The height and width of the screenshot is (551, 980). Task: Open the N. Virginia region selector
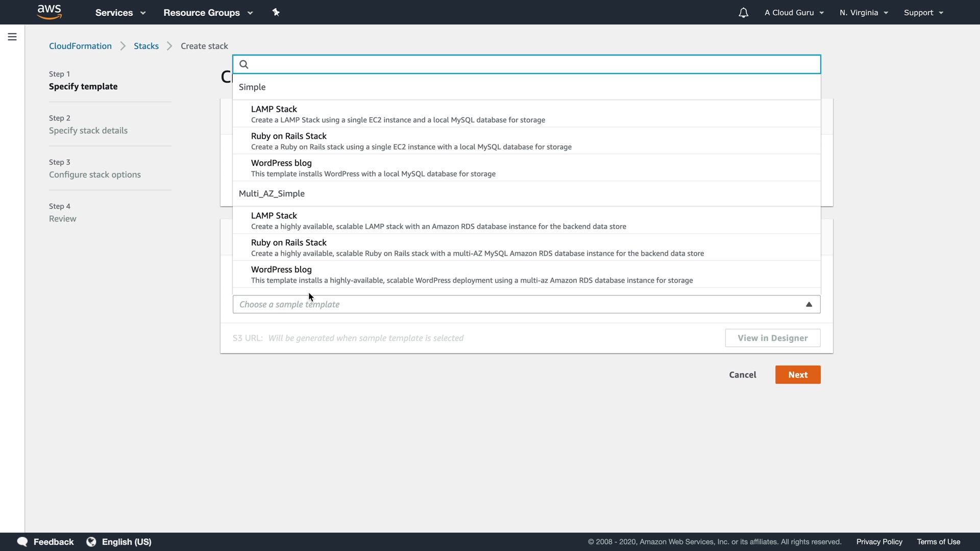click(x=864, y=13)
